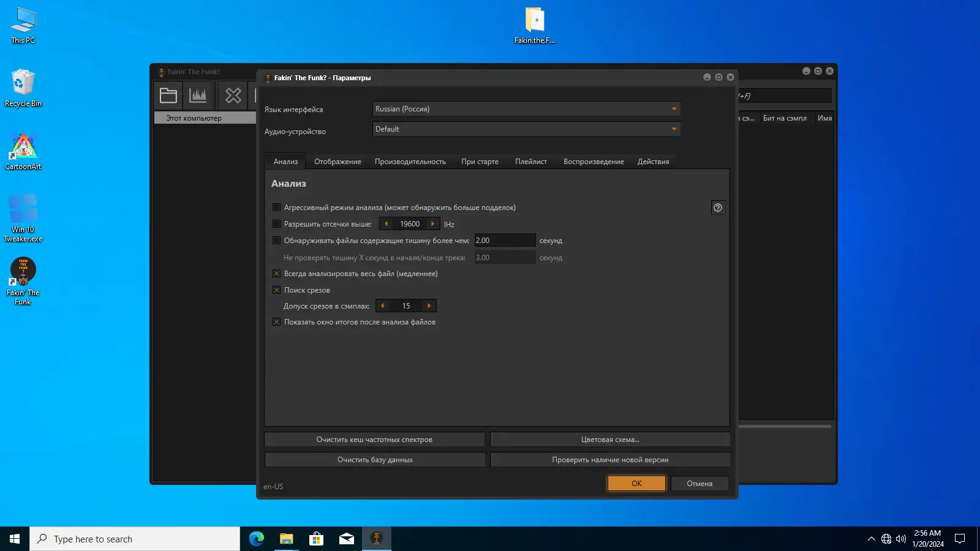Switch to the 'Анализ' tab
The width and height of the screenshot is (980, 551).
pyautogui.click(x=285, y=162)
